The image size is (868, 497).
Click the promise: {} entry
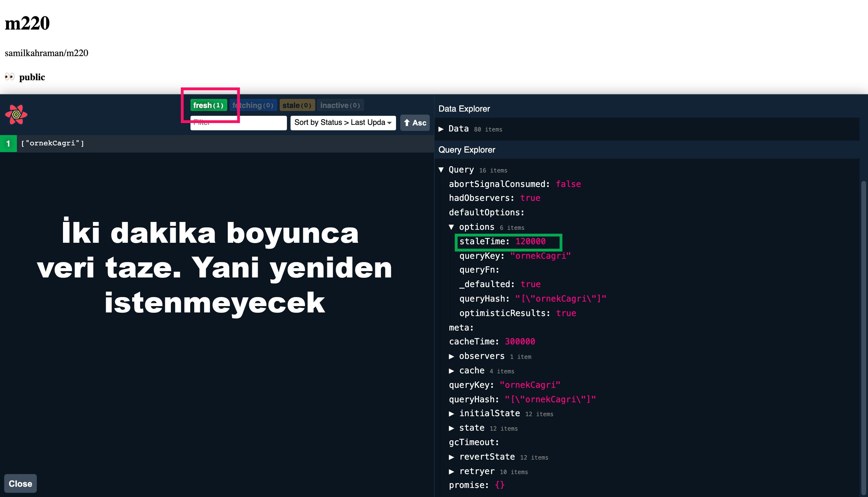point(477,485)
